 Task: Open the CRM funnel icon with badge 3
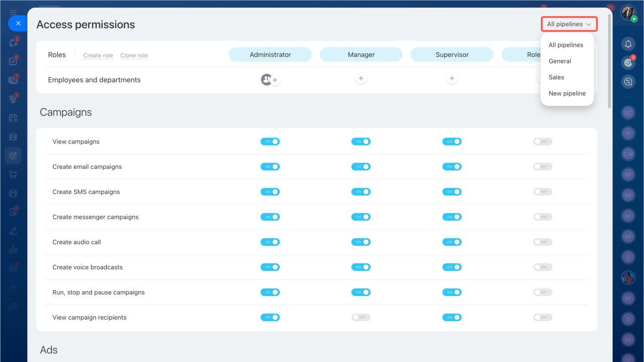pyautogui.click(x=13, y=99)
